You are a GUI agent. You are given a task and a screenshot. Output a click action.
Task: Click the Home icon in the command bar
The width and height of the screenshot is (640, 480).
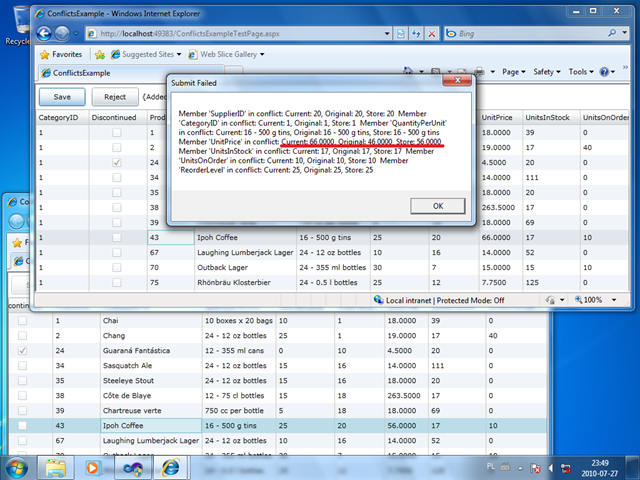(x=408, y=72)
